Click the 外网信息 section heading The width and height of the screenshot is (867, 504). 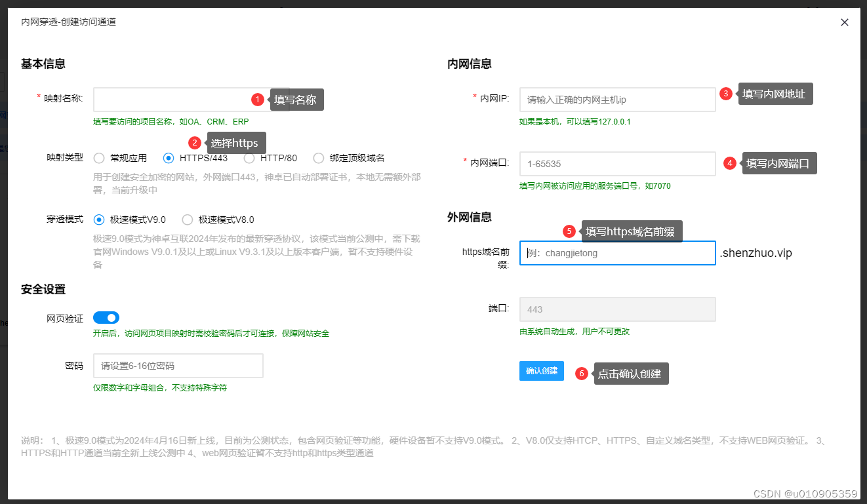tap(470, 217)
